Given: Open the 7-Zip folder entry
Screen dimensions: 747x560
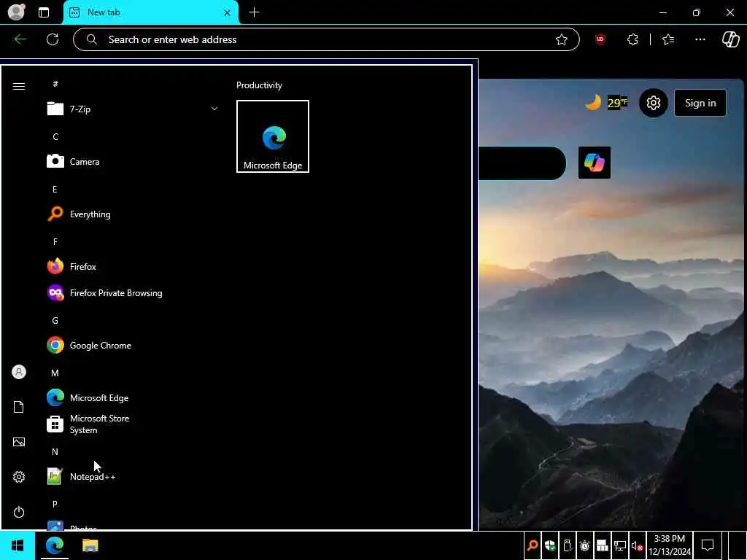Looking at the screenshot, I should coord(133,109).
